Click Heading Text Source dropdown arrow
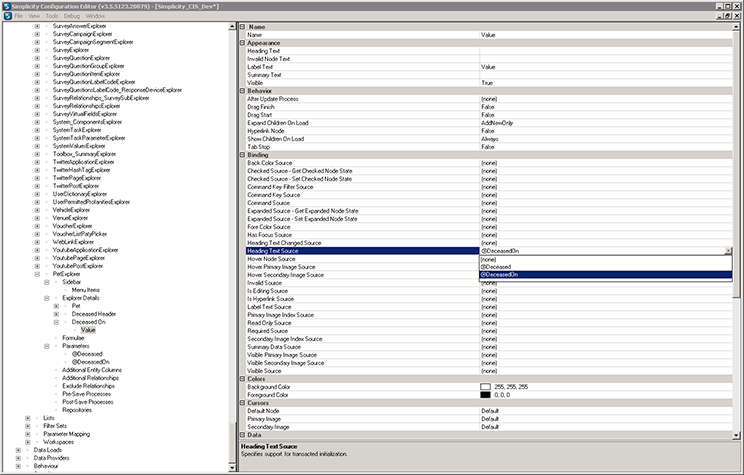744x475 pixels. pos(728,251)
